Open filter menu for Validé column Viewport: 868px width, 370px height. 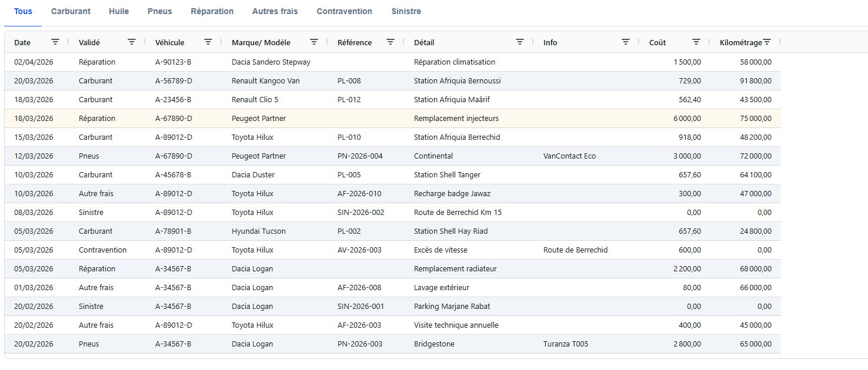[x=132, y=42]
